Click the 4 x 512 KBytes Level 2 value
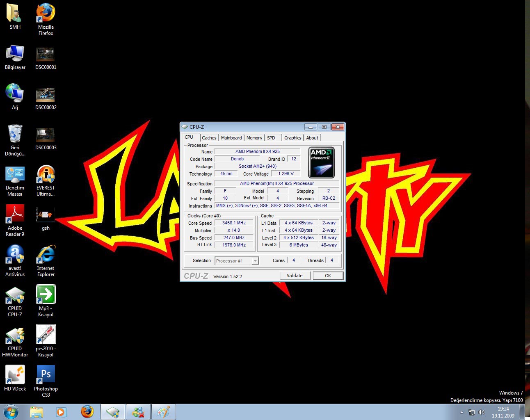This screenshot has height=420, width=530. 299,237
